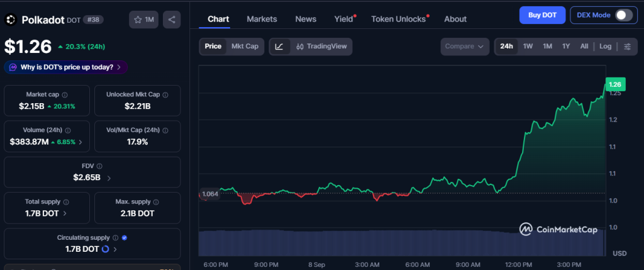Click the AI icon in DOT price prompt

(x=13, y=67)
